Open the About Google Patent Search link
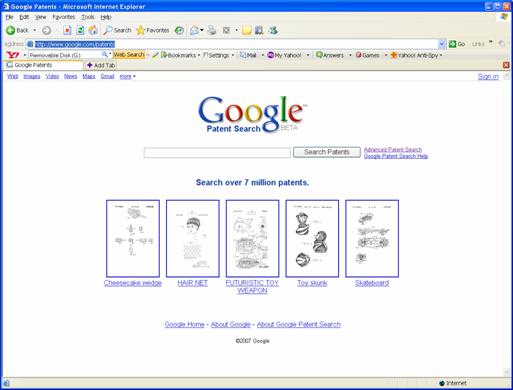The image size is (513, 390). (x=299, y=324)
